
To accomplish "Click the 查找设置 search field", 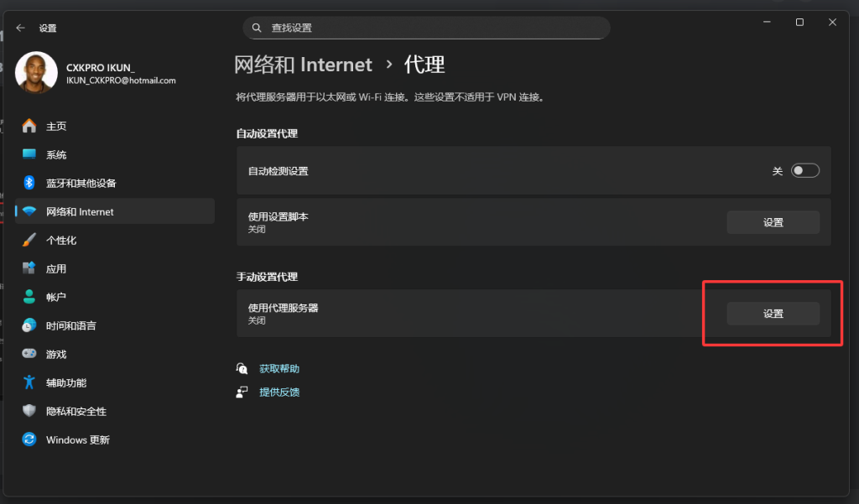I will [426, 28].
